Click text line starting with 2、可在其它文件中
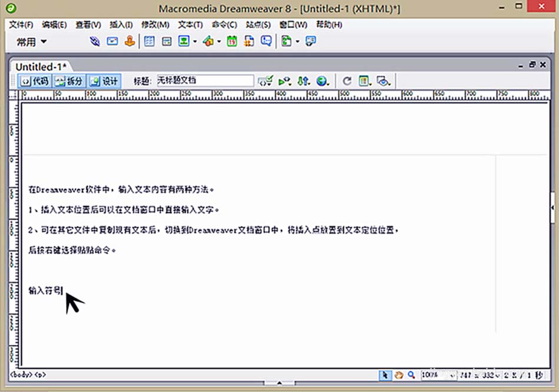The height and width of the screenshot is (392, 559). (x=213, y=230)
